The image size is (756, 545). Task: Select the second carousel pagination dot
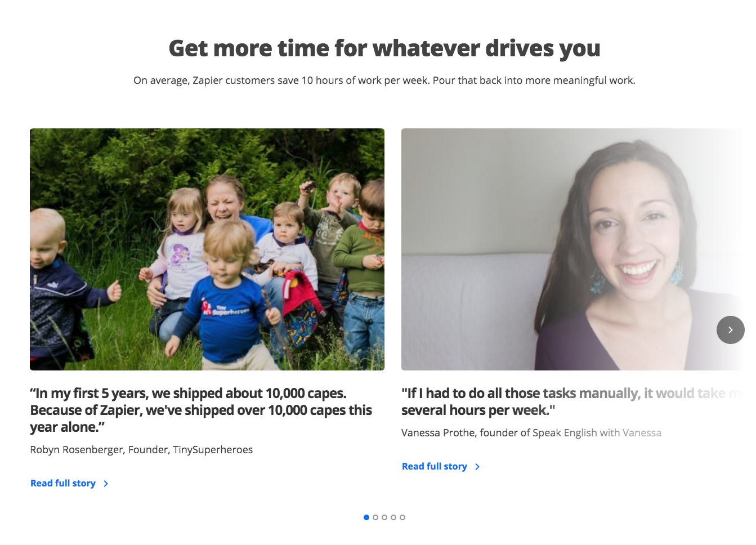click(375, 517)
